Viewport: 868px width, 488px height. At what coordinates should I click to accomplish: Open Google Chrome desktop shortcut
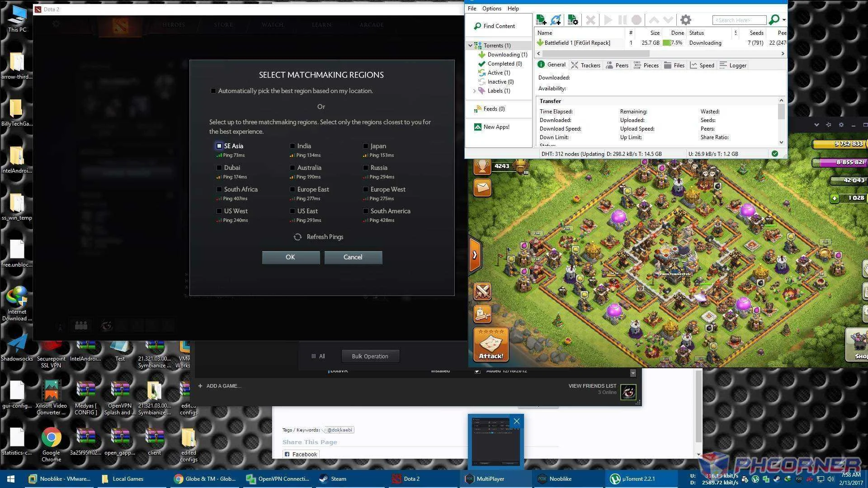click(x=51, y=445)
